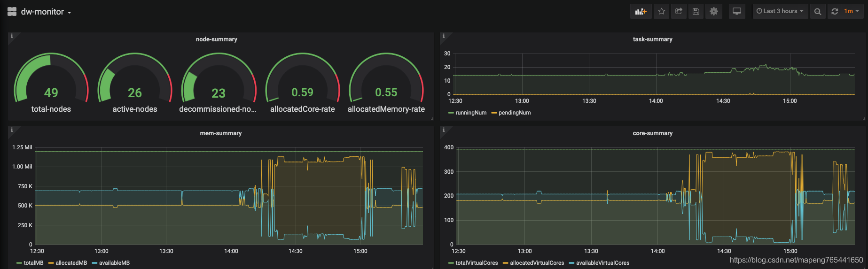The width and height of the screenshot is (868, 269).
Task: Refresh the dashboard now
Action: tap(835, 11)
